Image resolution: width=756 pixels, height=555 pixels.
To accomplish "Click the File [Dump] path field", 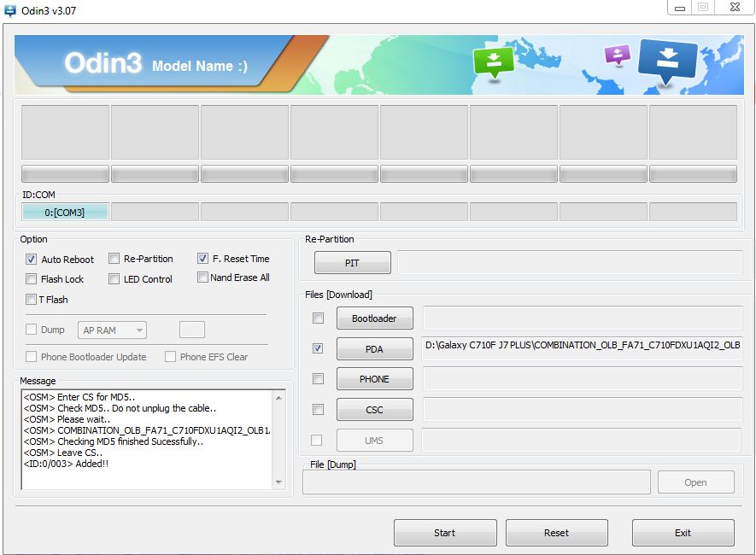I will 477,482.
